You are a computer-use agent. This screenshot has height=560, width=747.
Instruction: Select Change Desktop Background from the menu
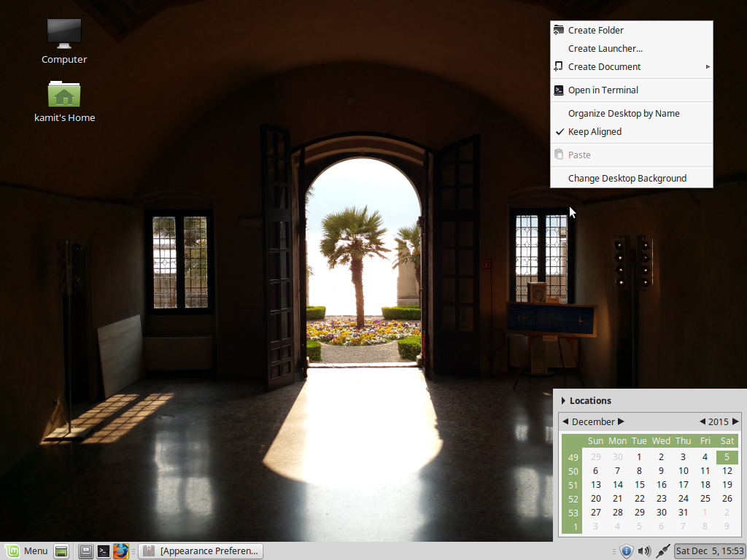coord(627,178)
